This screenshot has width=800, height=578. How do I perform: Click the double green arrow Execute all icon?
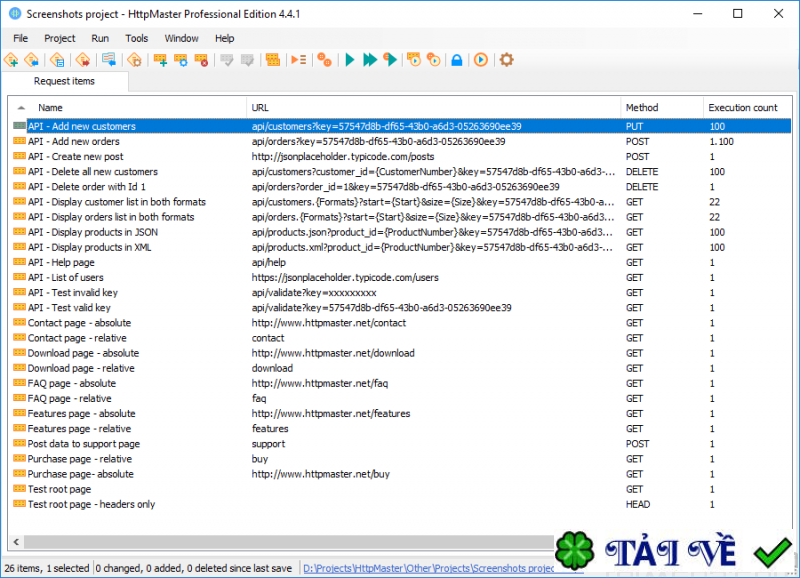[x=370, y=60]
